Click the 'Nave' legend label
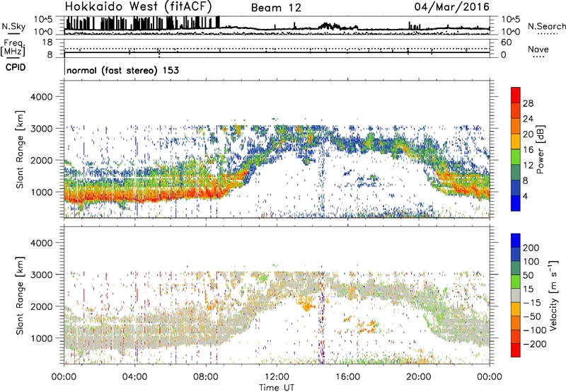 point(538,49)
